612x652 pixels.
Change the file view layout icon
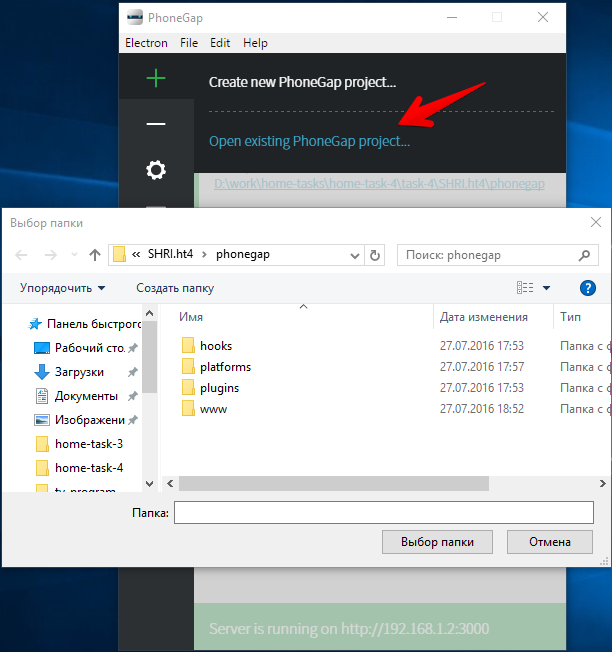tap(525, 288)
